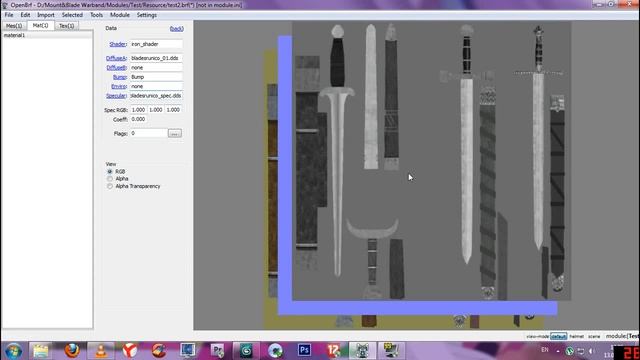The width and height of the screenshot is (640, 360).
Task: Edit the Coeff value field
Action: pyautogui.click(x=139, y=120)
